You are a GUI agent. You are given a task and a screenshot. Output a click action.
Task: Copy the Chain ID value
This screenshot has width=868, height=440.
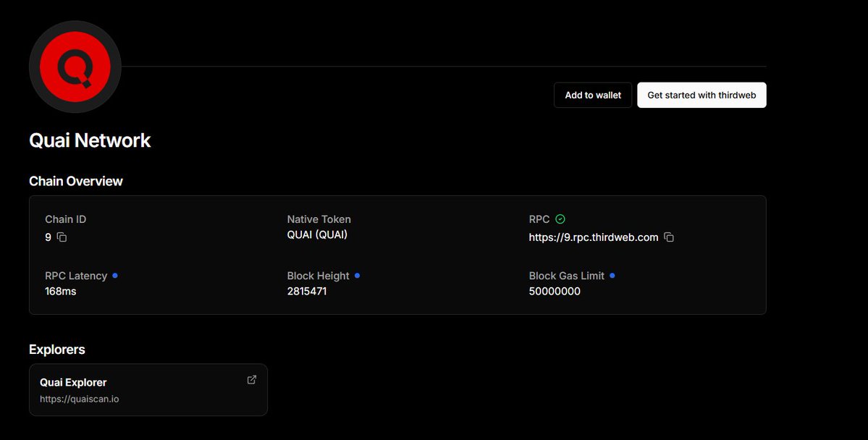click(x=62, y=237)
